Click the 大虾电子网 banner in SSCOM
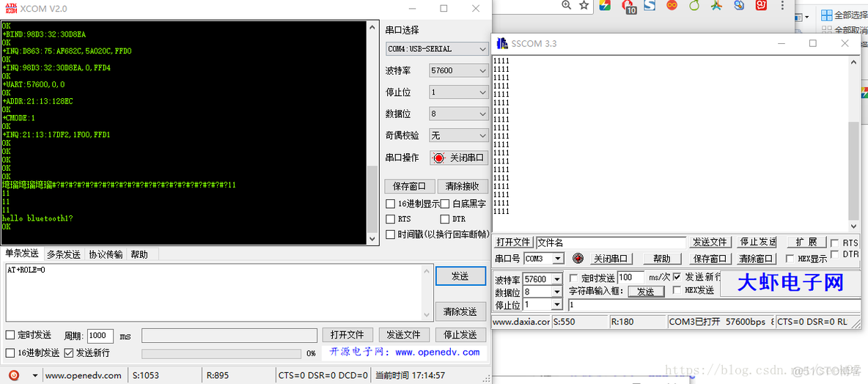 click(790, 284)
